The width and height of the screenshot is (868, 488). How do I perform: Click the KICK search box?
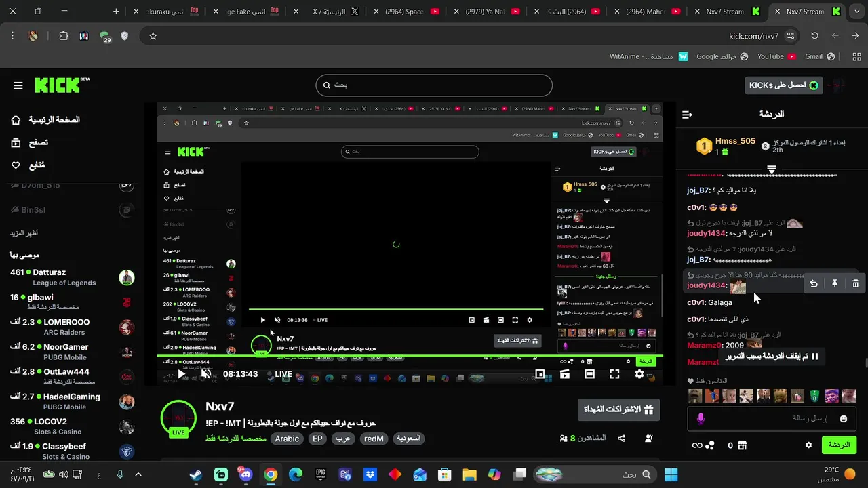[434, 85]
